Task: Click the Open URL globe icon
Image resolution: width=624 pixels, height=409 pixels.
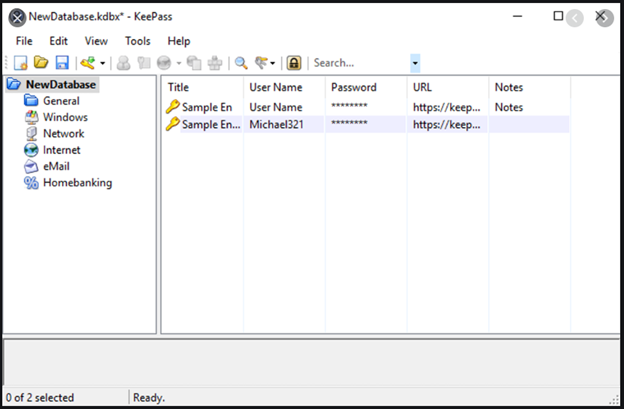Action: [x=164, y=63]
